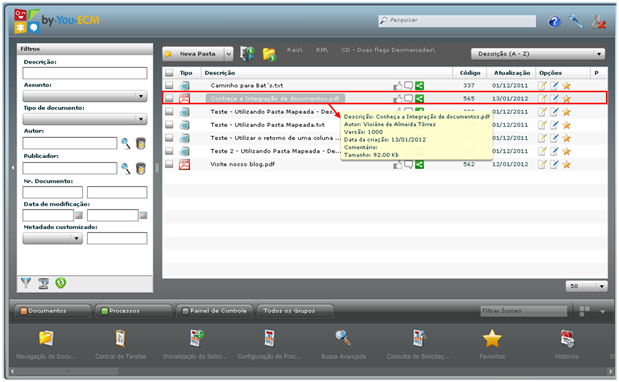Open Favoritos star icon
The width and height of the screenshot is (619, 382).
[x=492, y=339]
